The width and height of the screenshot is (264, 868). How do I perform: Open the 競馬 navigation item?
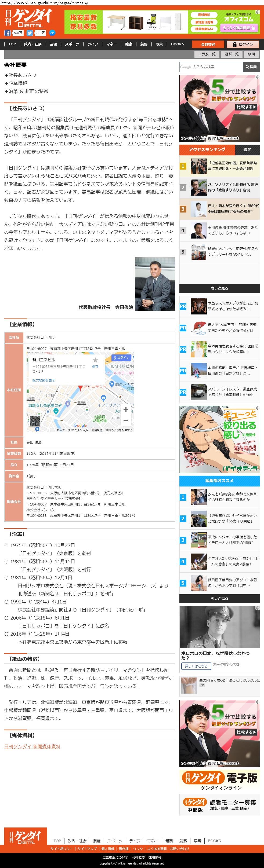pos(144,44)
